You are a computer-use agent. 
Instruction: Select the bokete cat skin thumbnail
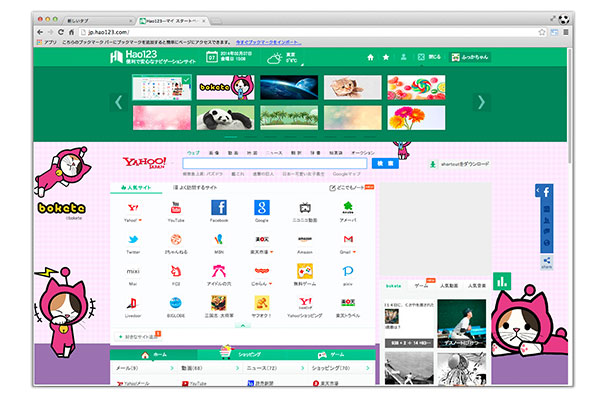(225, 87)
